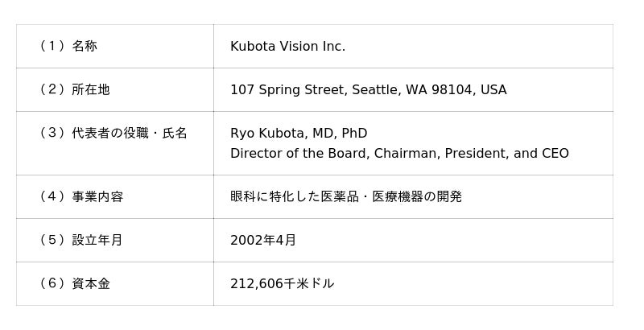Click the (1) row number
644x330 pixels.
[52, 47]
